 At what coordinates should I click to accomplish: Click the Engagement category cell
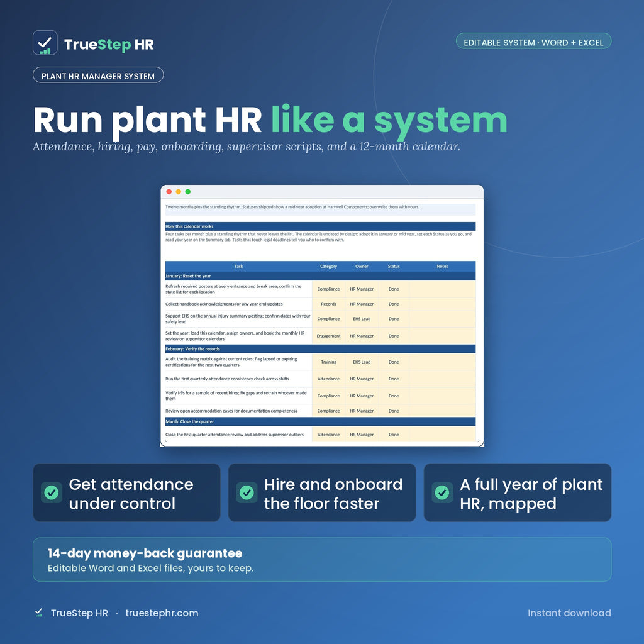tap(328, 336)
